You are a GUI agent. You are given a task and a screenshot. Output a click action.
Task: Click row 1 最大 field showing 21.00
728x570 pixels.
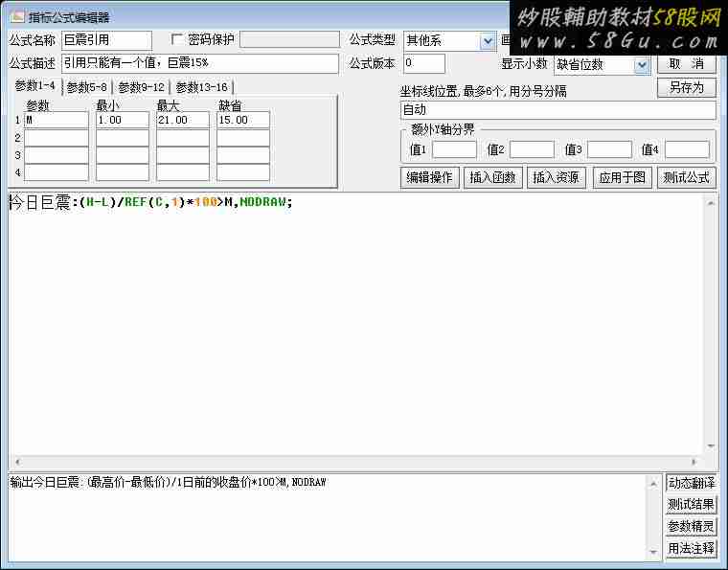(182, 120)
